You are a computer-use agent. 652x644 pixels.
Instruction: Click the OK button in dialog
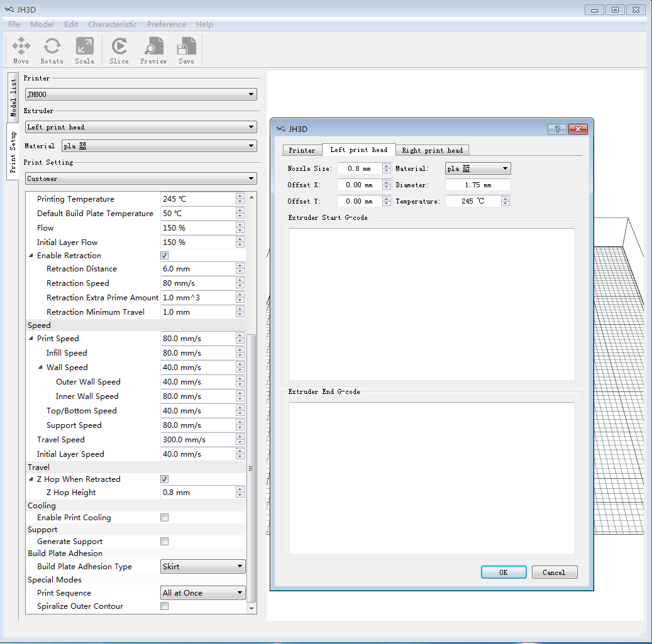tap(503, 572)
